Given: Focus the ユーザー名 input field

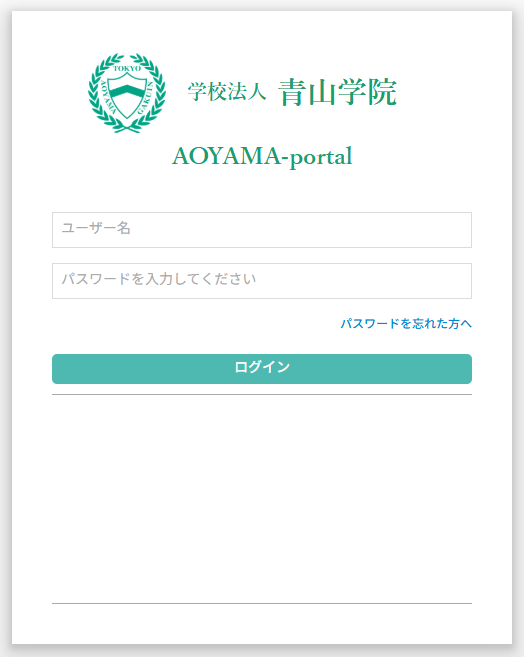Looking at the screenshot, I should tap(262, 230).
